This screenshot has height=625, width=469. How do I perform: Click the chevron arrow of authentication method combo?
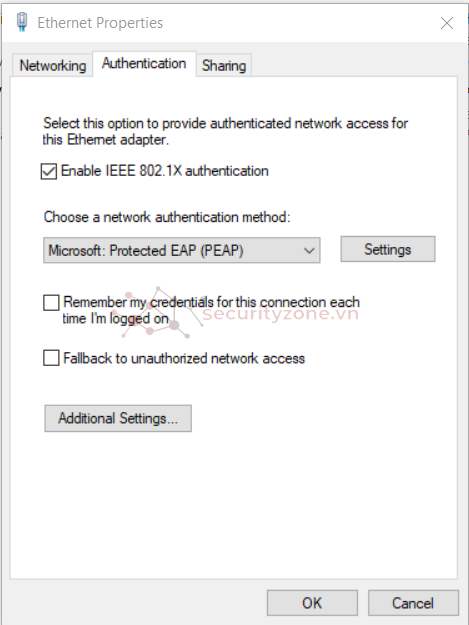[x=309, y=251]
